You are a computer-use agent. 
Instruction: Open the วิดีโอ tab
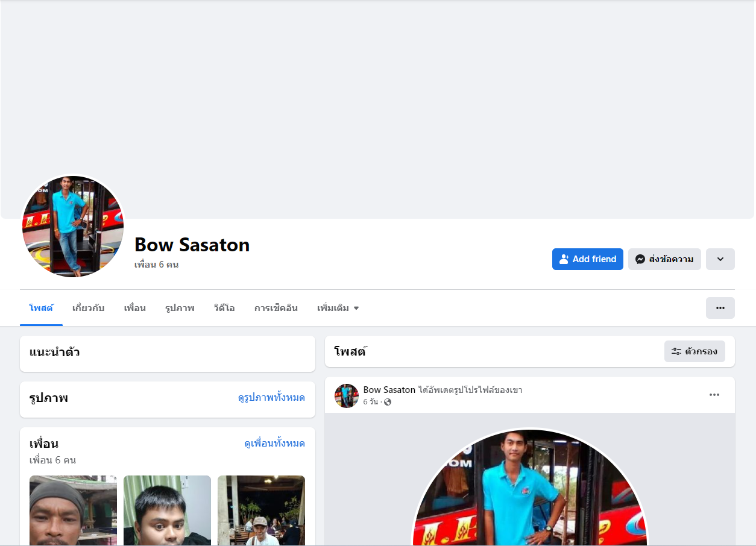[x=224, y=308]
